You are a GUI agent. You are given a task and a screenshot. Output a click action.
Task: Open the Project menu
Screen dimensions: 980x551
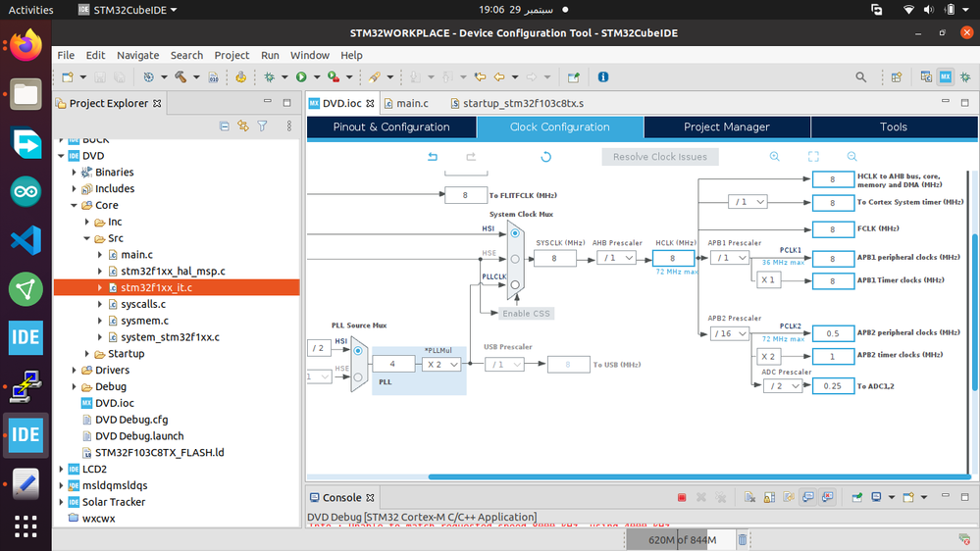click(x=232, y=55)
